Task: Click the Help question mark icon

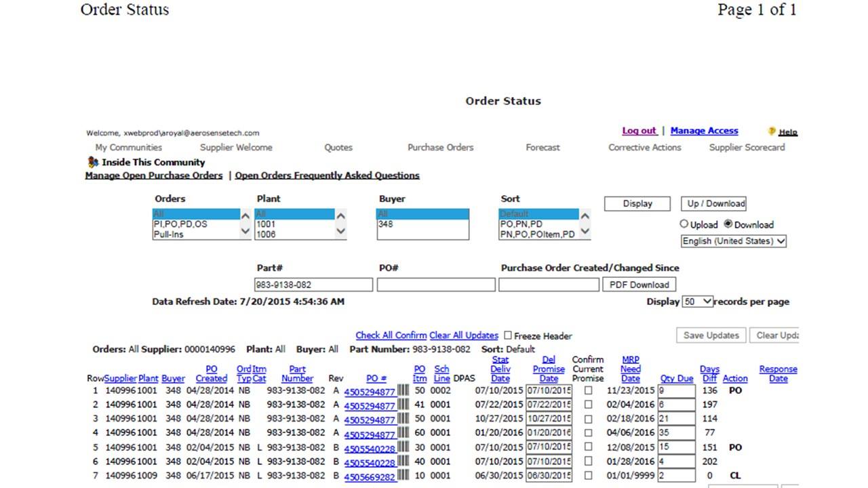Action: 772,131
